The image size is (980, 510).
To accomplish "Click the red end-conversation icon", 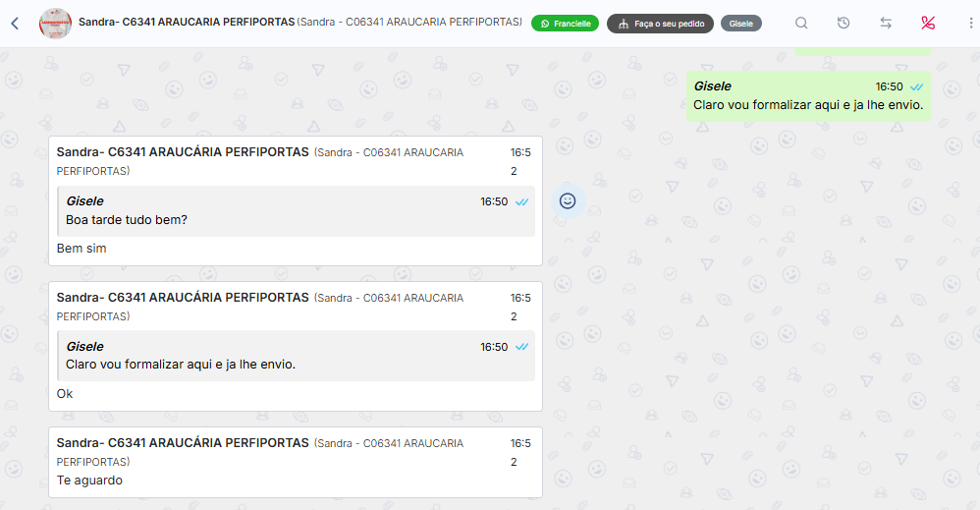I will pyautogui.click(x=928, y=24).
